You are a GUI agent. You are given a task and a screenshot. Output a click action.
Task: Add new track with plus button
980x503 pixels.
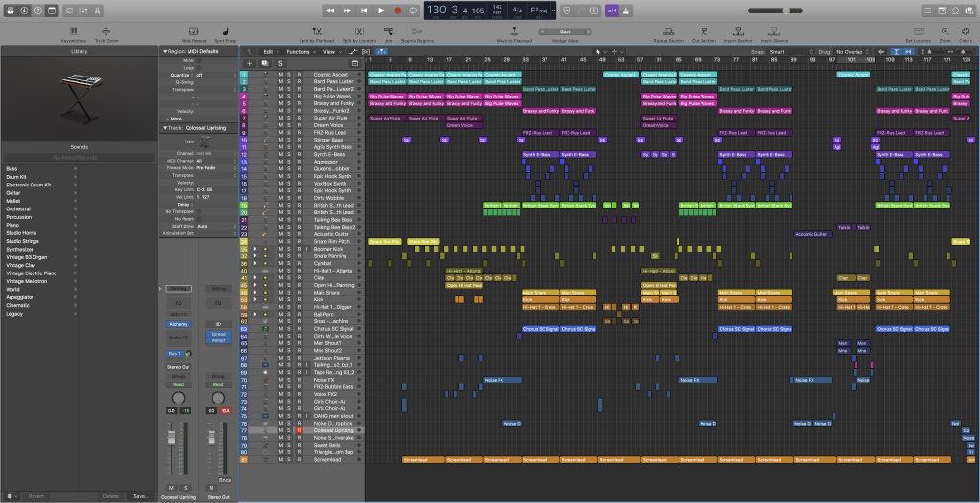(250, 63)
